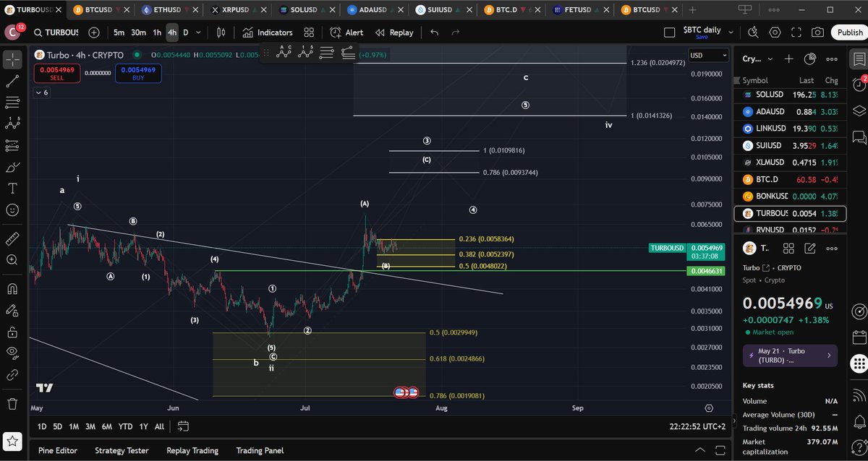This screenshot has width=868, height=461.
Task: Open the Strategy Tester panel
Action: pos(122,450)
